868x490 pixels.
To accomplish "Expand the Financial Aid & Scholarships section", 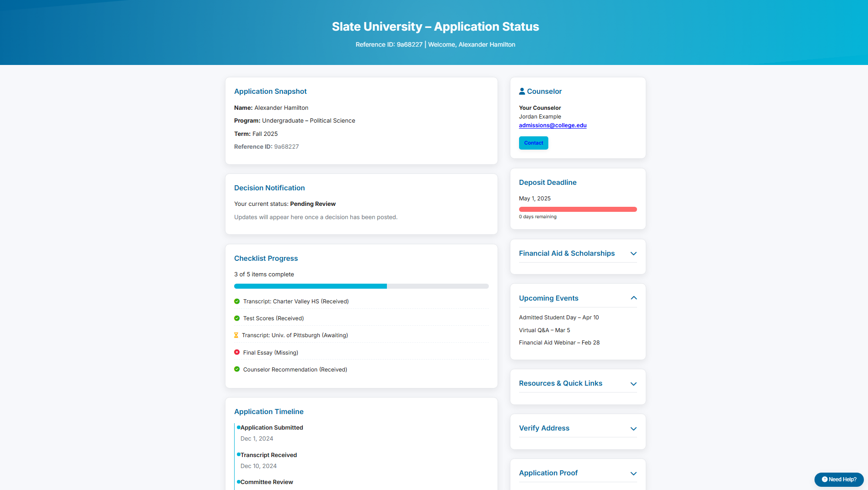I will (x=633, y=253).
